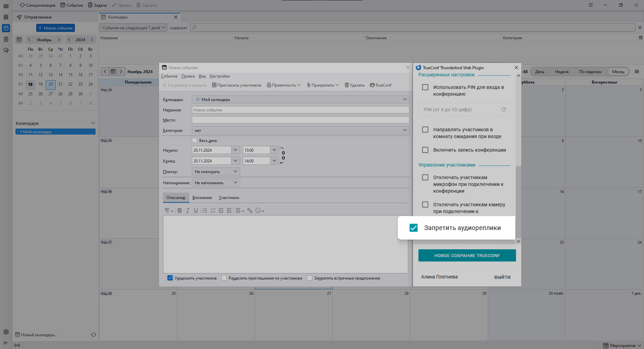Image resolution: width=644 pixels, height=349 pixels.
Task: Open calendar view options icon
Action: (x=637, y=71)
